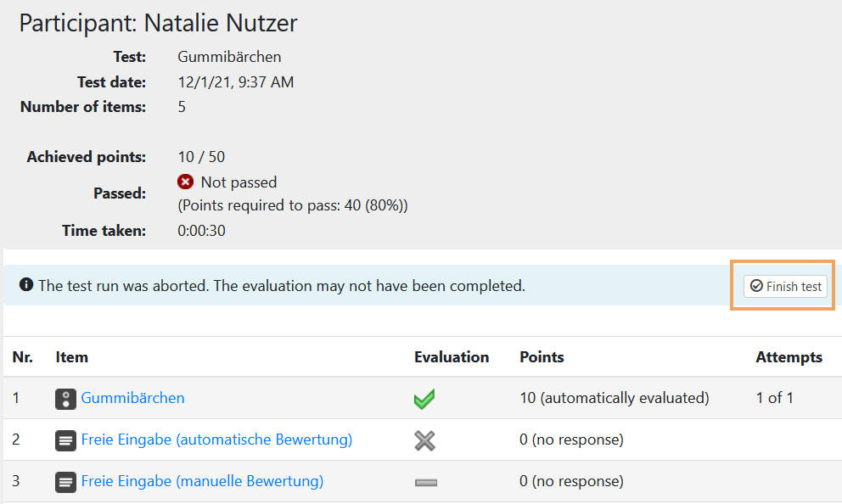The height and width of the screenshot is (504, 842).
Task: Click the Points column header
Action: pos(542,357)
